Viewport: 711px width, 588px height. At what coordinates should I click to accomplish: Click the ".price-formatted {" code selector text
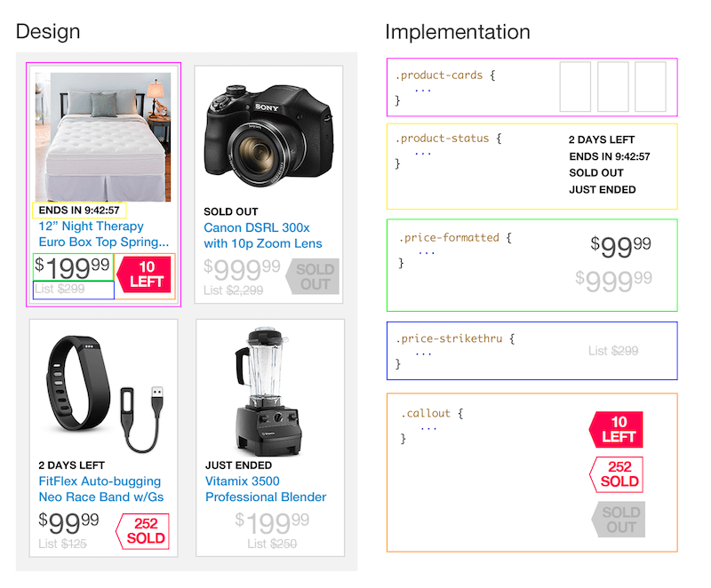(x=455, y=238)
